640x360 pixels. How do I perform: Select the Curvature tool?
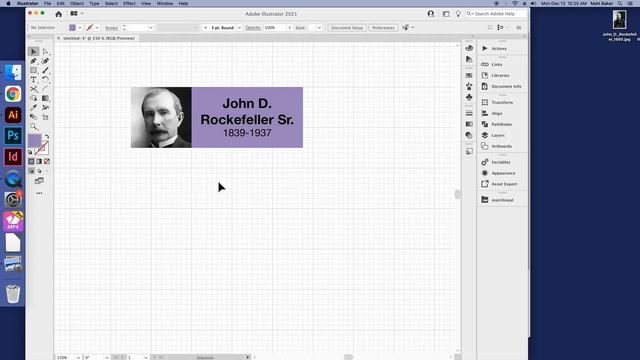coord(45,61)
